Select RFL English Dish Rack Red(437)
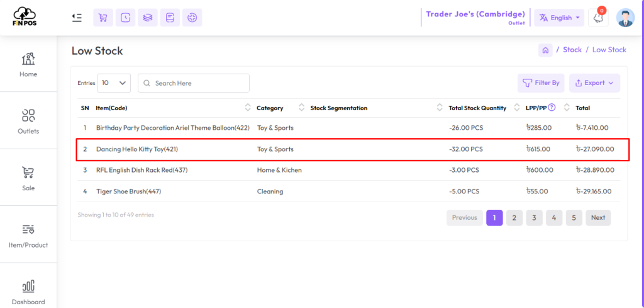644x308 pixels. coord(142,170)
